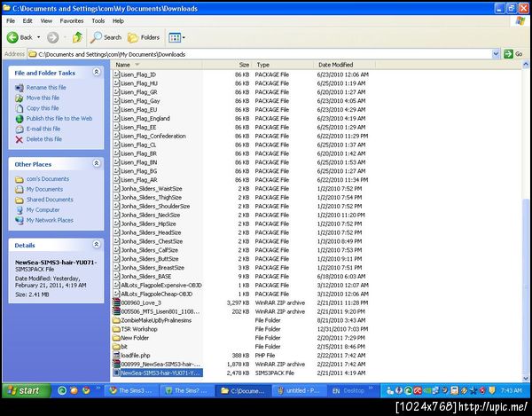Select WinRAR icon of 005506_MTS_Lisen801

[x=116, y=311]
